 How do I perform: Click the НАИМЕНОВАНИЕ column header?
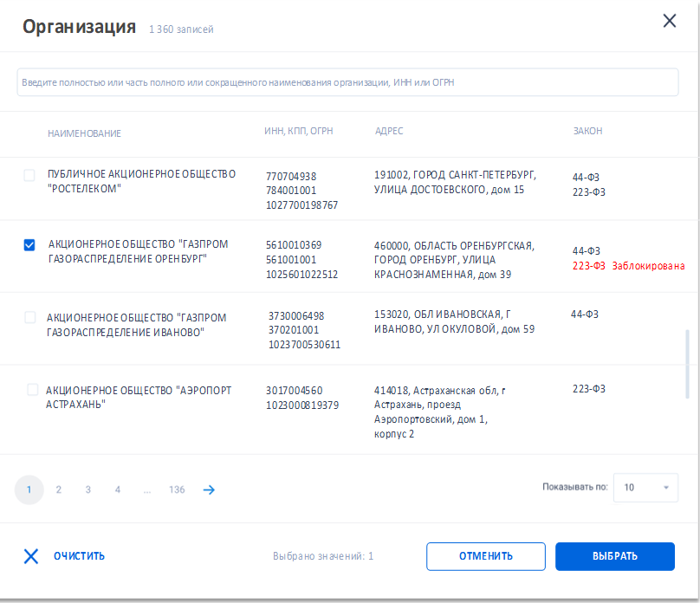[x=84, y=133]
